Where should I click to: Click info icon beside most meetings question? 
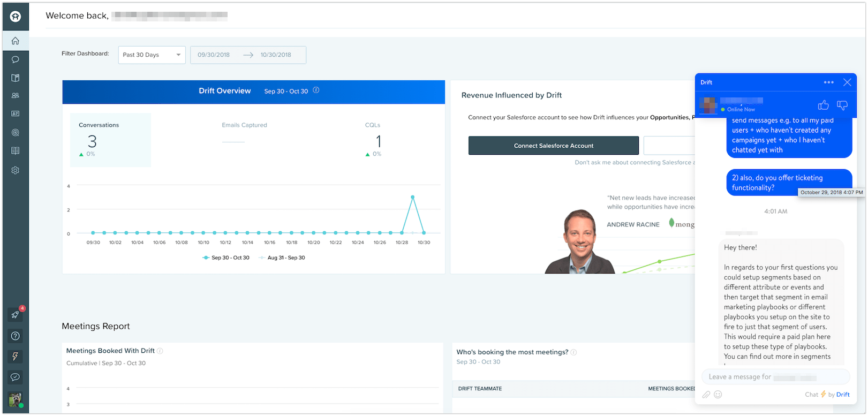573,352
